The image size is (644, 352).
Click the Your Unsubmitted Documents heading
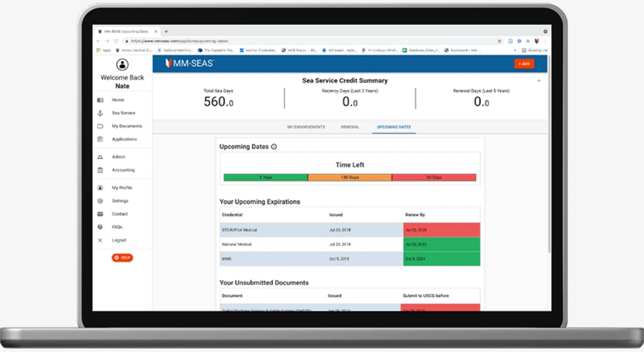(264, 282)
